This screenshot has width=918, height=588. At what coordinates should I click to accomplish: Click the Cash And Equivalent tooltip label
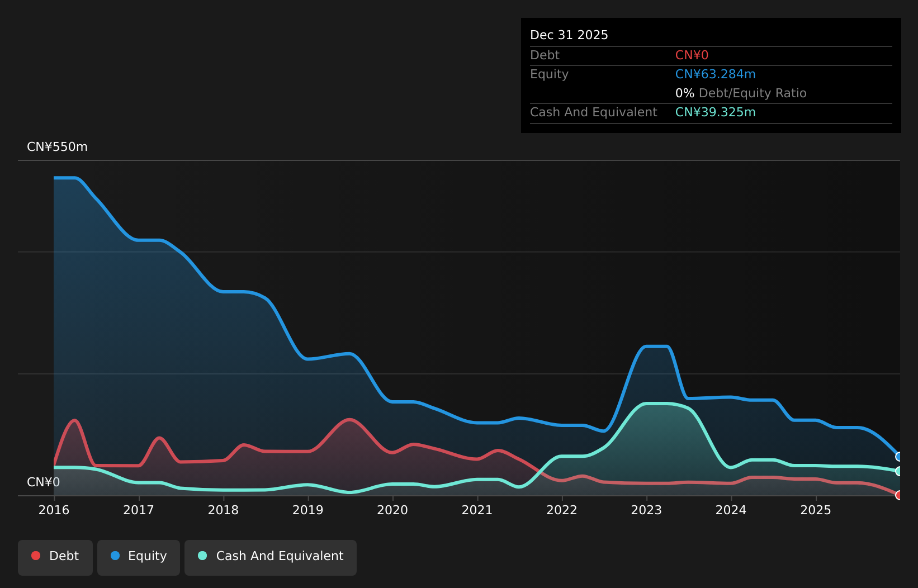593,112
